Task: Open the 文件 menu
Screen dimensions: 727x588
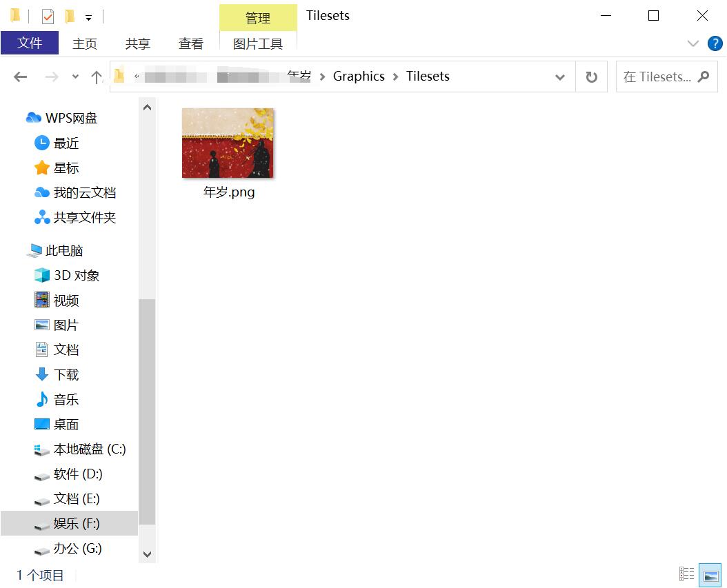Action: pos(30,43)
